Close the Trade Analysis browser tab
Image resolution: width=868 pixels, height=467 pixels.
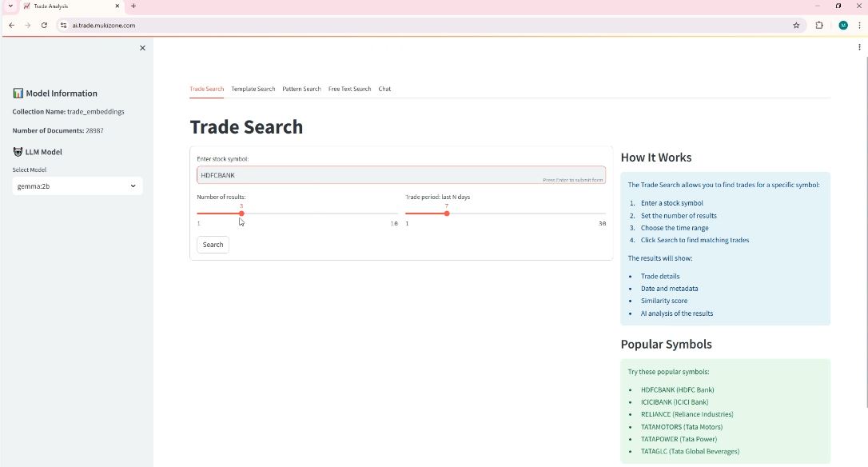pyautogui.click(x=117, y=6)
